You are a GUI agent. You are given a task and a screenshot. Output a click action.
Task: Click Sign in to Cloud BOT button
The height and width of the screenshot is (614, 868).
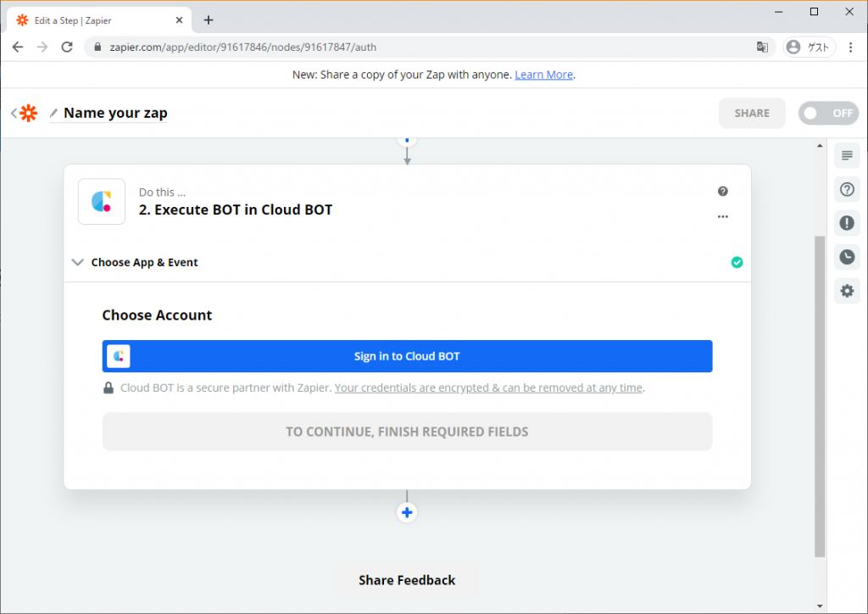(407, 356)
